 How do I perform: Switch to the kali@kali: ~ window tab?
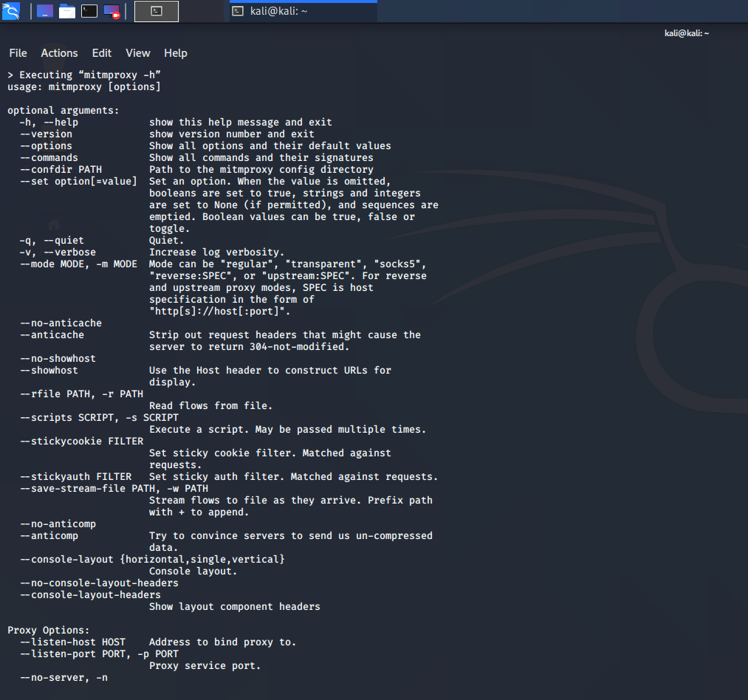point(303,12)
